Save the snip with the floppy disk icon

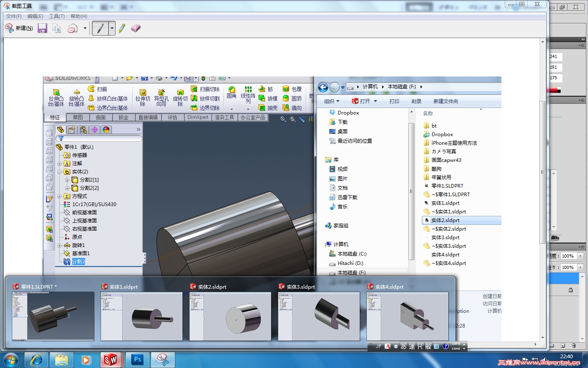click(42, 28)
